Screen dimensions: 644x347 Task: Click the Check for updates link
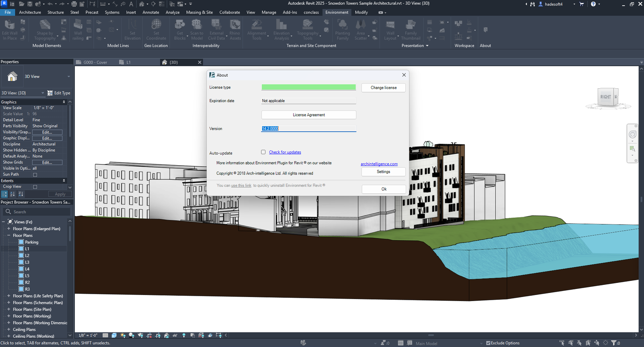(285, 152)
